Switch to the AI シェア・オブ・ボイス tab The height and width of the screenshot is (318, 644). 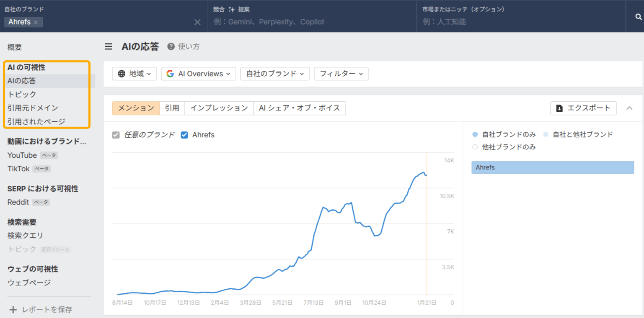[300, 108]
